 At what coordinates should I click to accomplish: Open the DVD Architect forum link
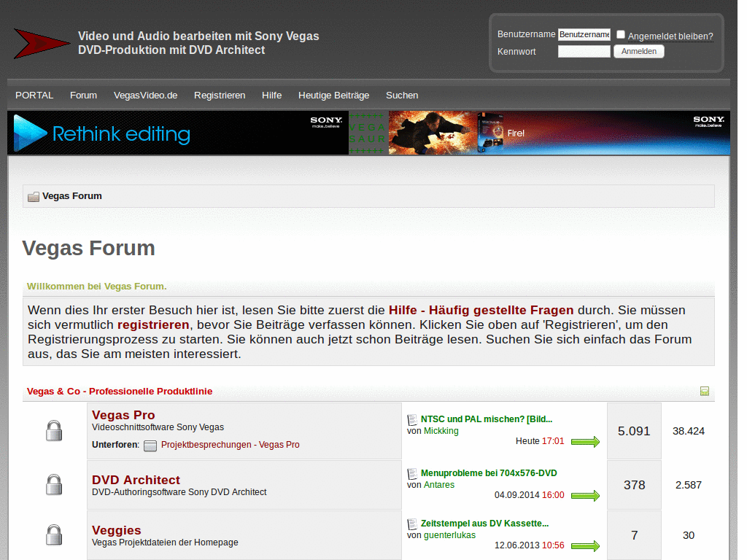coord(136,480)
